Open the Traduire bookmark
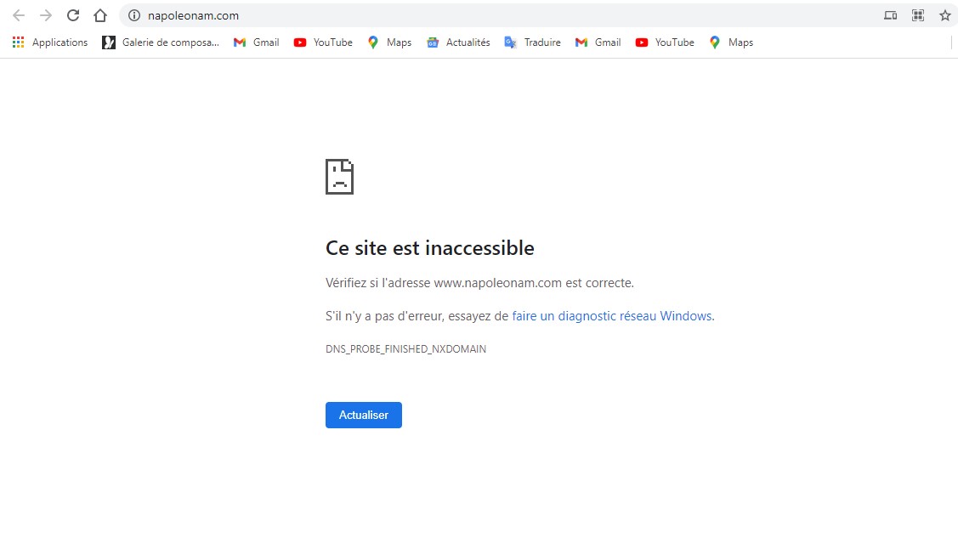Screen dimensions: 958x560 point(533,42)
